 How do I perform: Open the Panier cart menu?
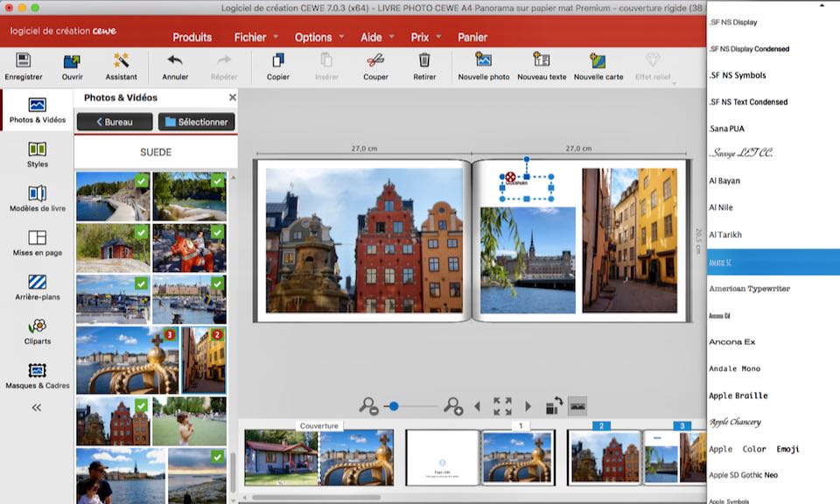472,37
